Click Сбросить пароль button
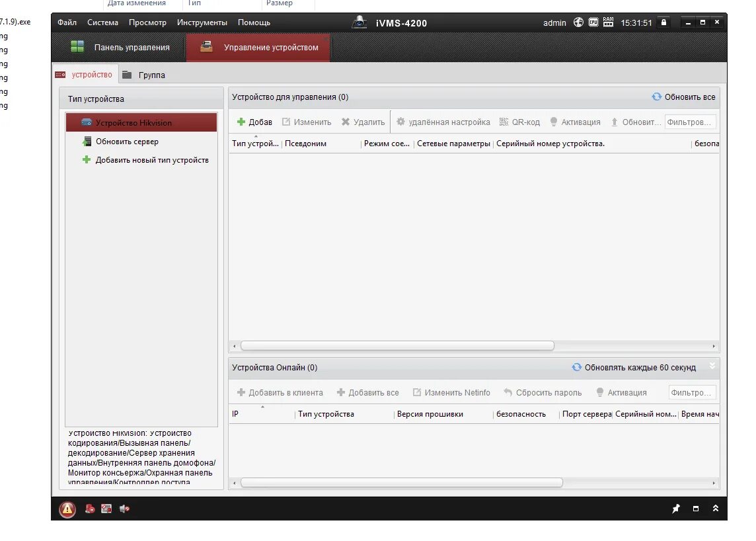Image resolution: width=756 pixels, height=541 pixels. tap(543, 392)
